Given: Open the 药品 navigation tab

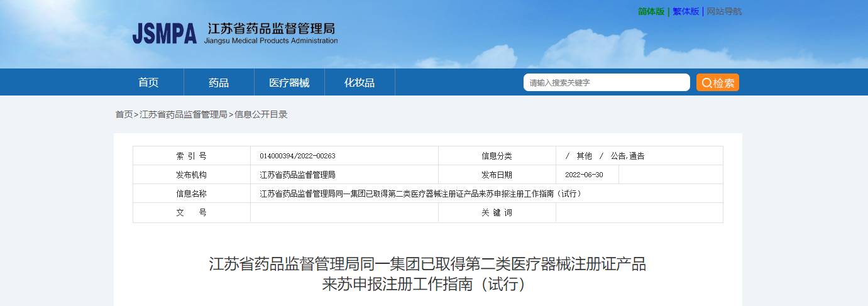Looking at the screenshot, I should (219, 82).
